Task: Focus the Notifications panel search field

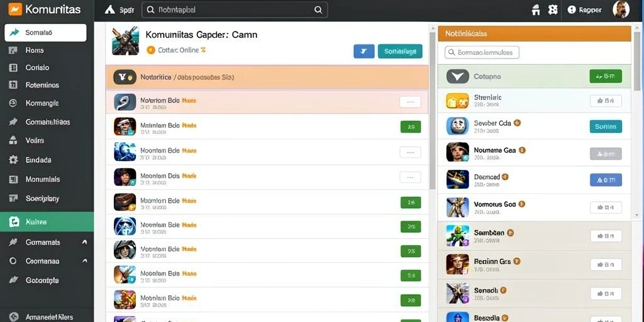Action: [x=482, y=53]
